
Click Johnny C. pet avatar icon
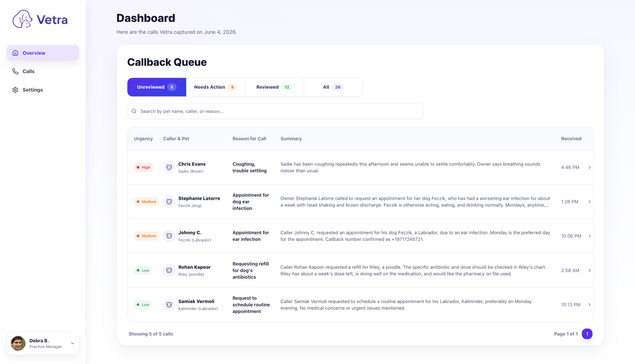(x=169, y=236)
